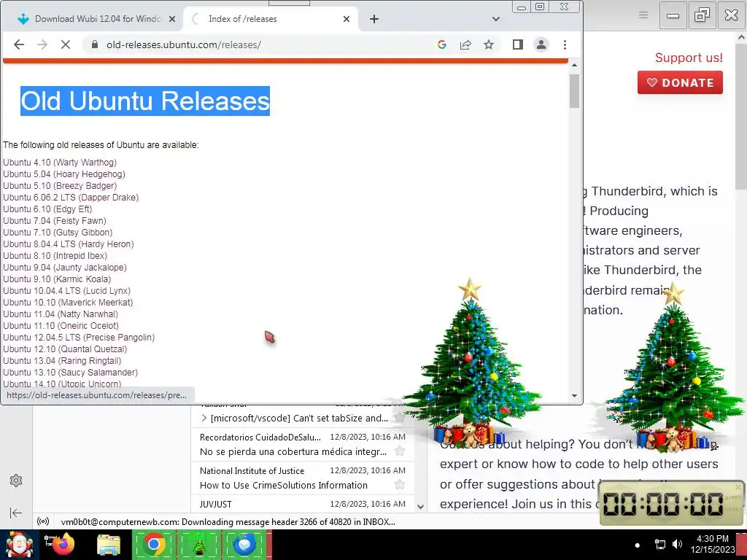Open Ubuntu 9.04 (Jaunty Jackalope) link
This screenshot has height=560, width=747.
pos(65,268)
